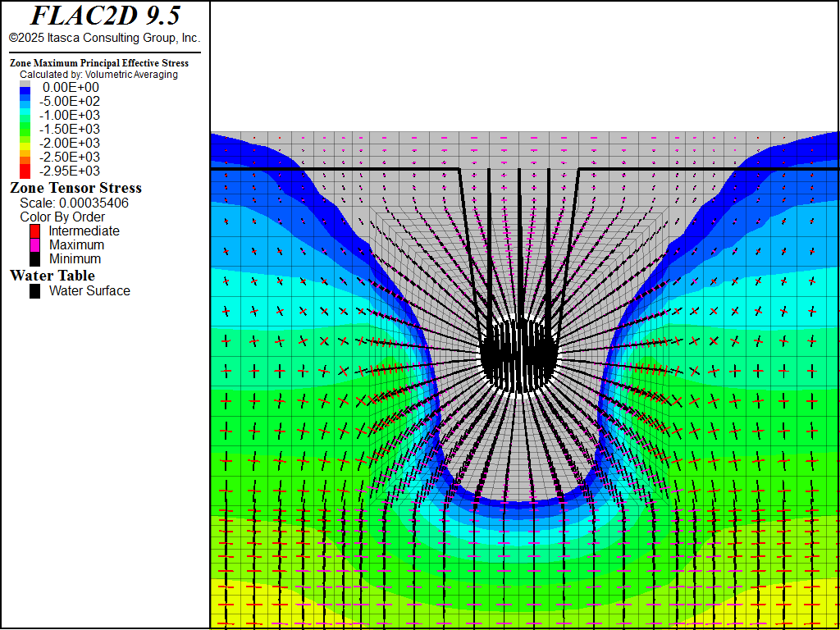Click the red Intermediate color swatch
Image resolution: width=840 pixels, height=630 pixels.
[x=34, y=231]
